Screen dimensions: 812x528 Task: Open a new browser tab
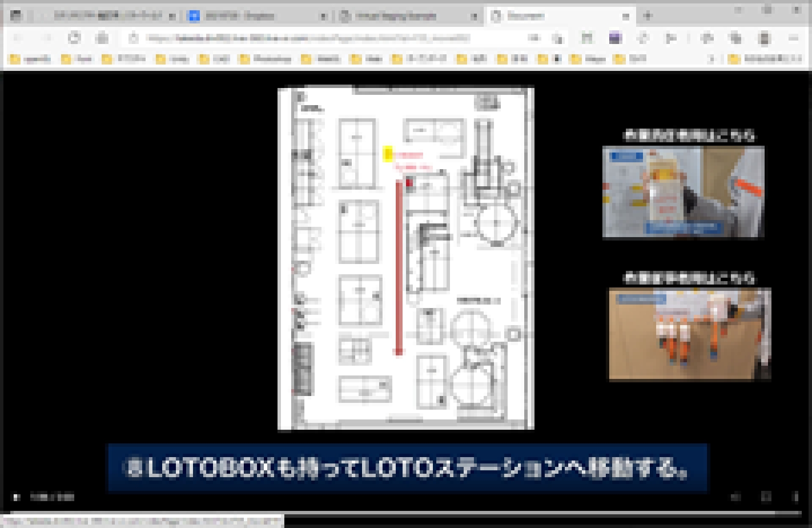point(648,16)
